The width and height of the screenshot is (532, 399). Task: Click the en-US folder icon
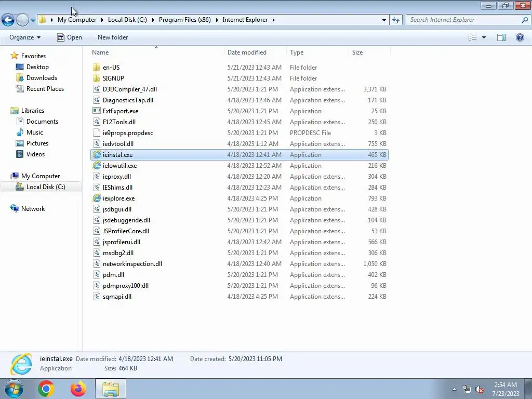point(97,67)
